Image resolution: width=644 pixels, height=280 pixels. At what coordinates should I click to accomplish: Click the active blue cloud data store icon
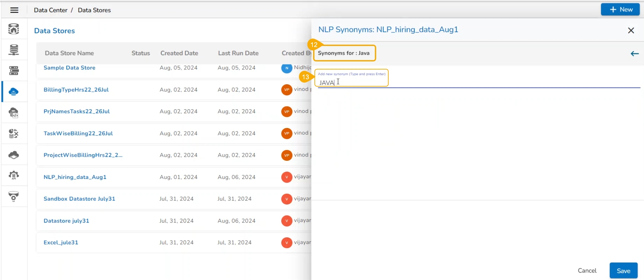pyautogui.click(x=14, y=92)
